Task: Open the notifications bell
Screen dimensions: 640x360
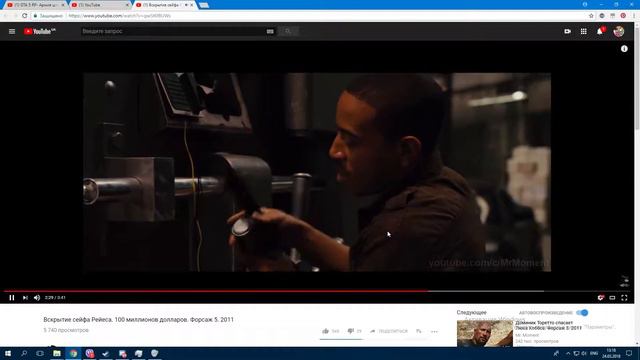Action: tap(600, 31)
